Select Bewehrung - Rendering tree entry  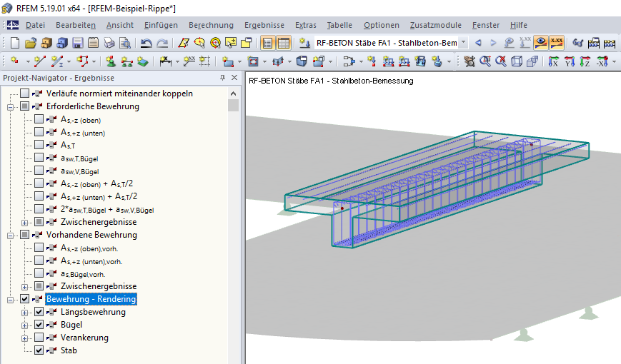91,299
